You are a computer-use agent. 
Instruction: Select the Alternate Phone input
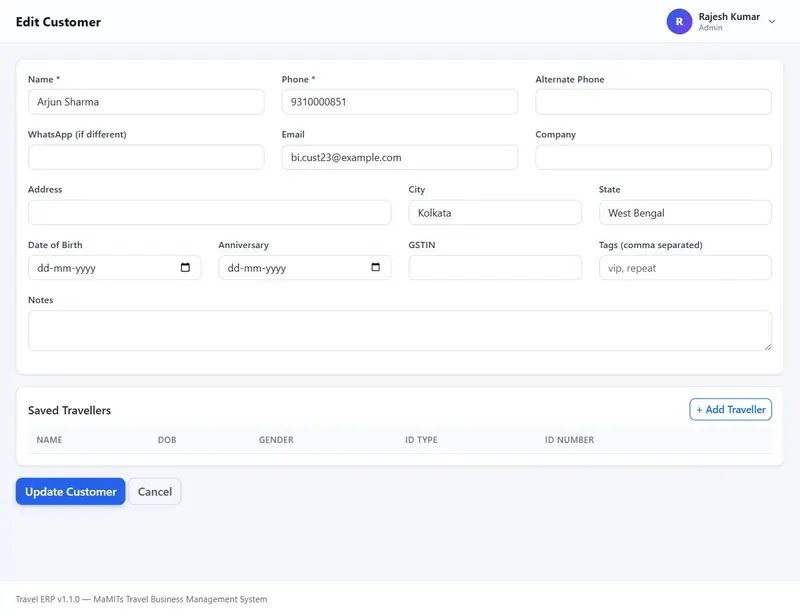pos(653,102)
